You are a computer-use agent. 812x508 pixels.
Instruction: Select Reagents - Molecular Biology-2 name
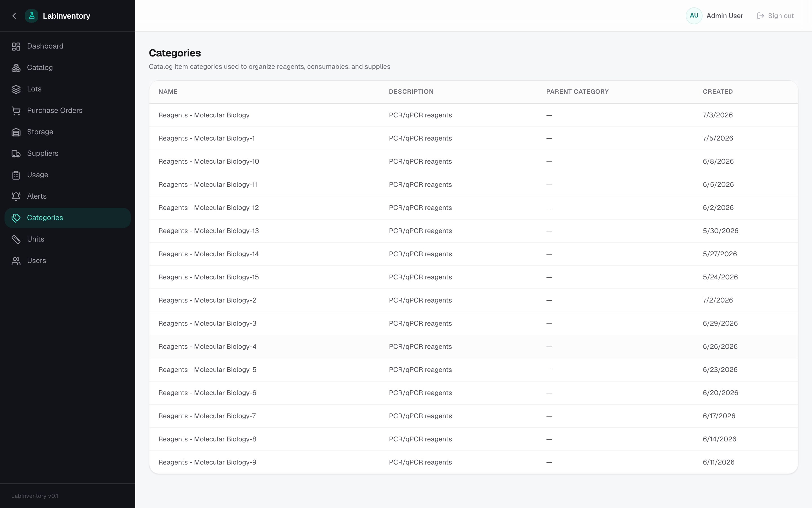pos(207,301)
